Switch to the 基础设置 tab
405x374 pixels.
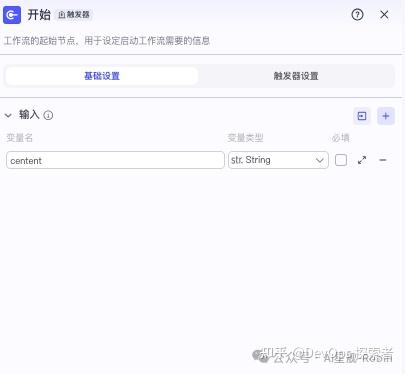pyautogui.click(x=102, y=76)
